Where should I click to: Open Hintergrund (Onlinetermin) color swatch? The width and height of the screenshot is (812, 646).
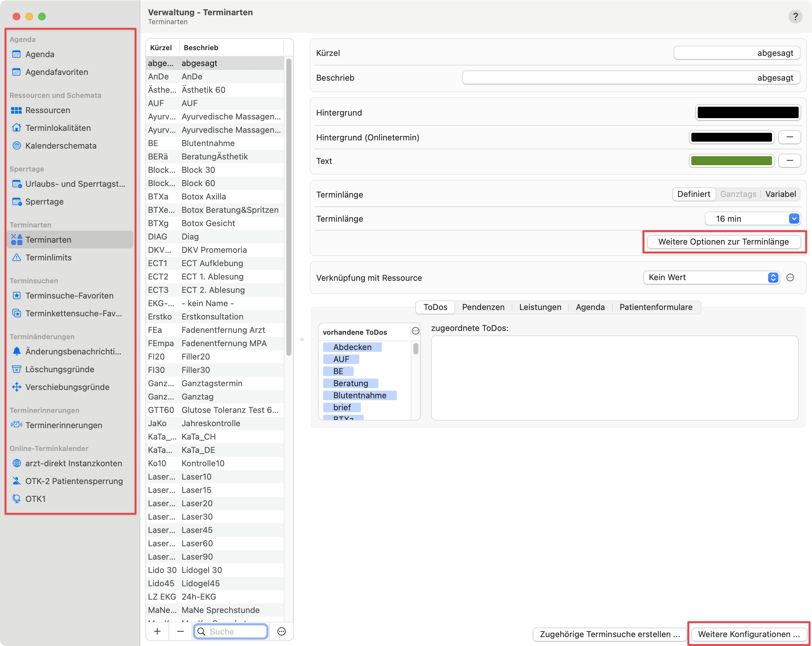point(731,137)
